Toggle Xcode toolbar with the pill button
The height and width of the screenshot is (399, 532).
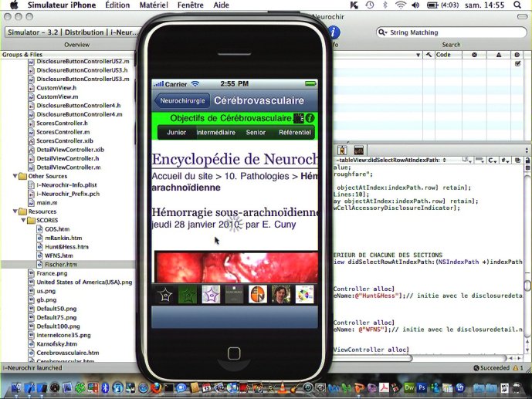pos(522,17)
